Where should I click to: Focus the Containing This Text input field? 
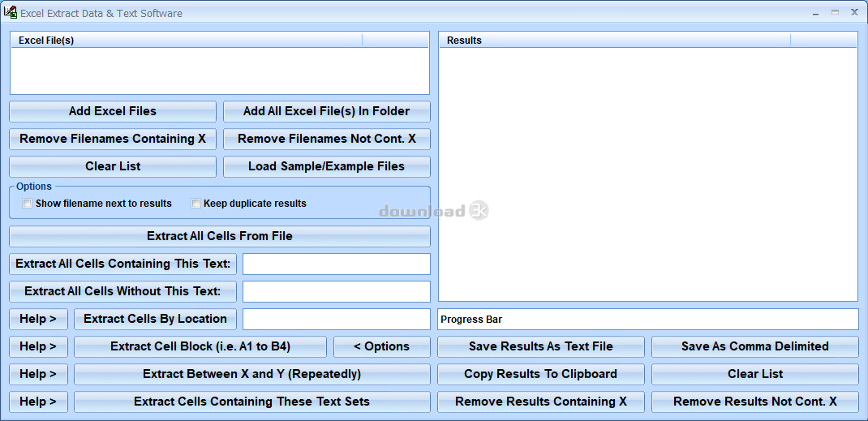[337, 264]
